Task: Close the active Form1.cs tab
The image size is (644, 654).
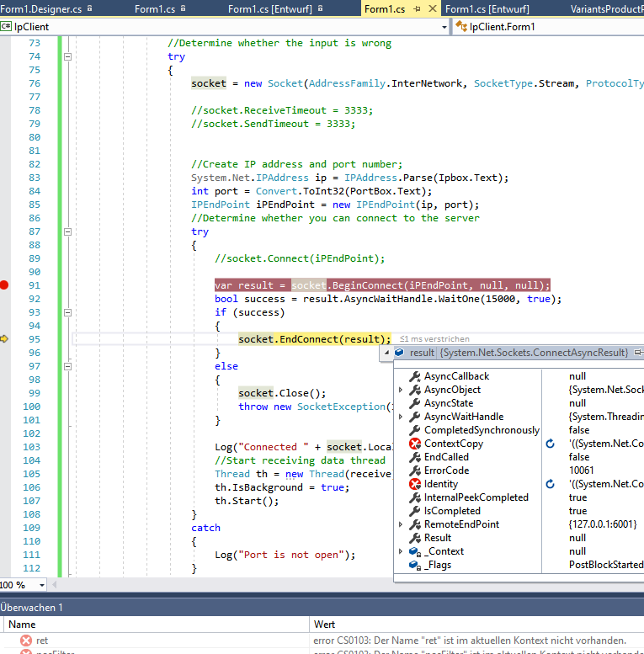Action: pyautogui.click(x=433, y=8)
